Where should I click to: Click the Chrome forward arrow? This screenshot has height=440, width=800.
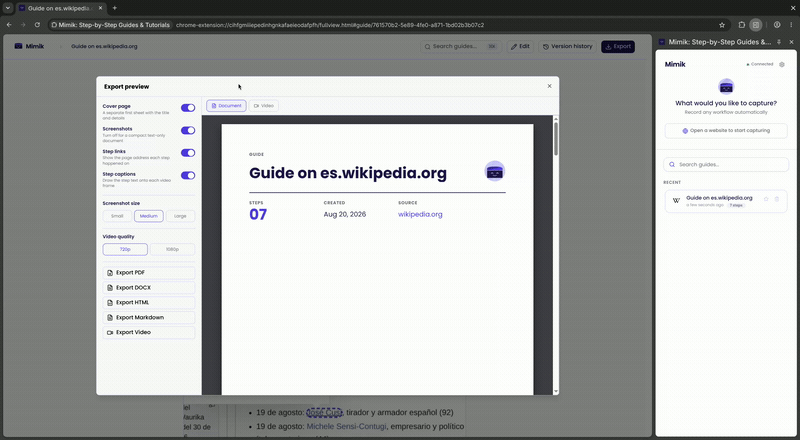pos(23,25)
